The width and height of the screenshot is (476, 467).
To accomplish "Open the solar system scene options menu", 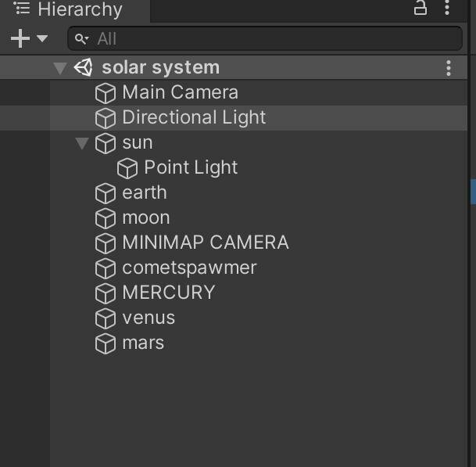I will pos(449,68).
